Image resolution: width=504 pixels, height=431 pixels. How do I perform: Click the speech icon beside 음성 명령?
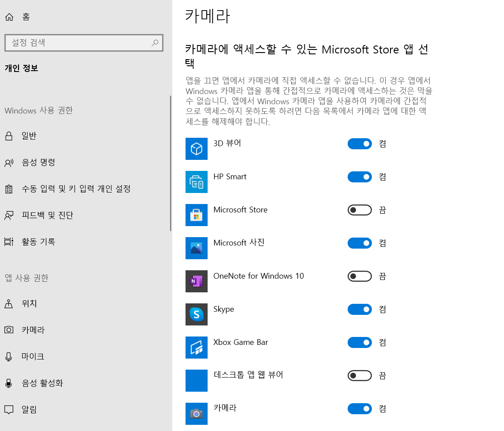pyautogui.click(x=9, y=163)
